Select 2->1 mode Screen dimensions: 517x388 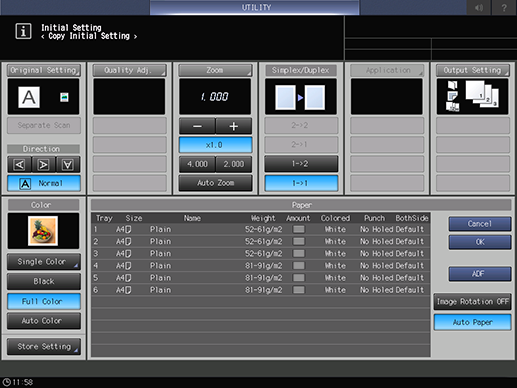tap(301, 145)
